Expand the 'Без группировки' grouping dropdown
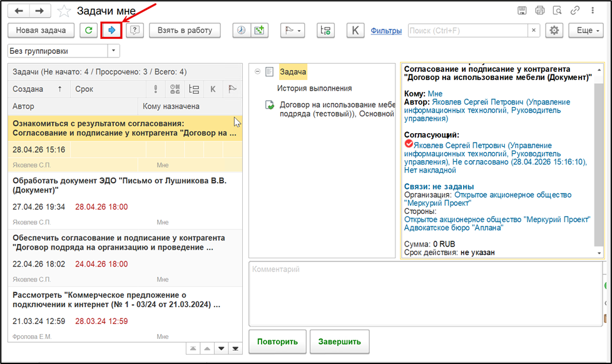 (114, 51)
